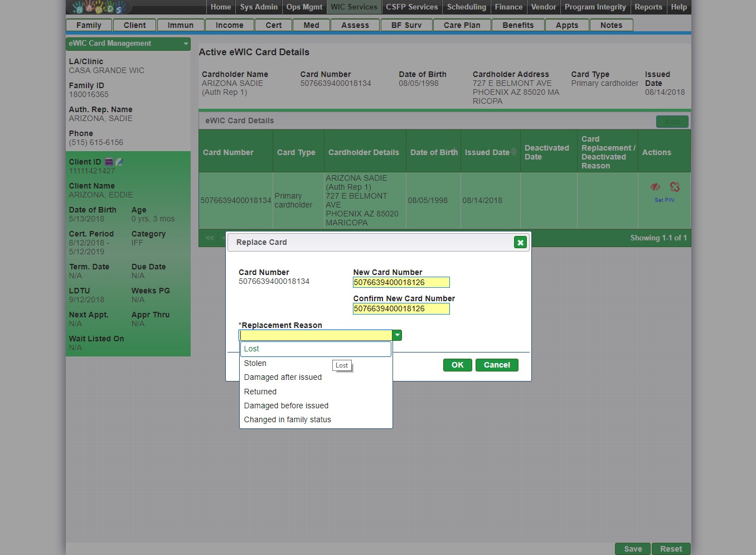Viewport: 756px width, 555px height.
Task: Select 'Stolen' as replacement reason
Action: click(255, 363)
